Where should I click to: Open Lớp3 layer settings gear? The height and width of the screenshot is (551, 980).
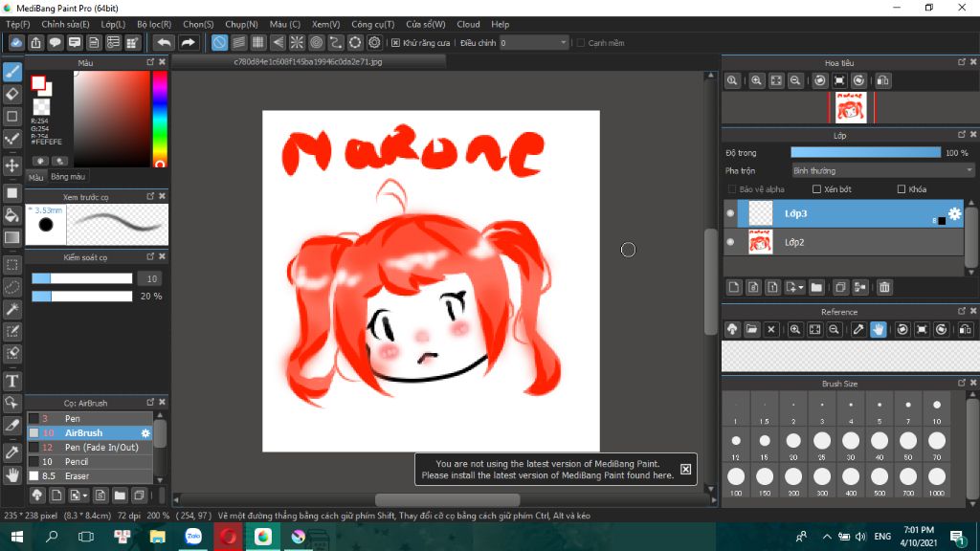tap(954, 213)
